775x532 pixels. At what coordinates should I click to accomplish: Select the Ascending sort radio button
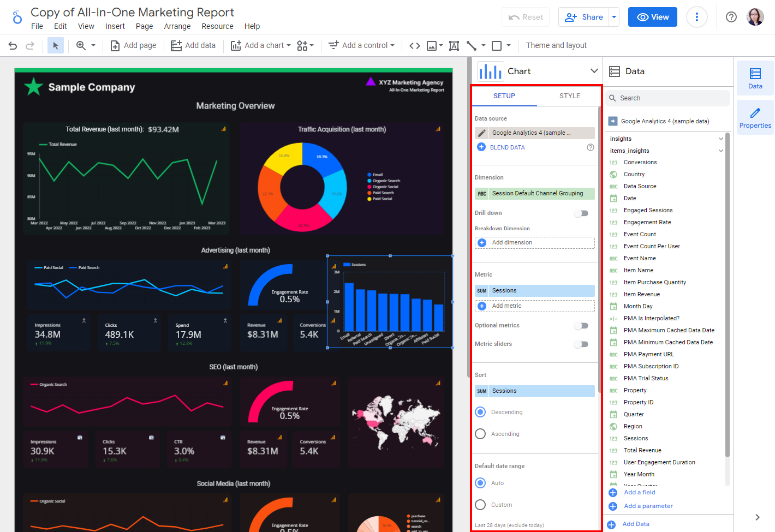point(480,434)
